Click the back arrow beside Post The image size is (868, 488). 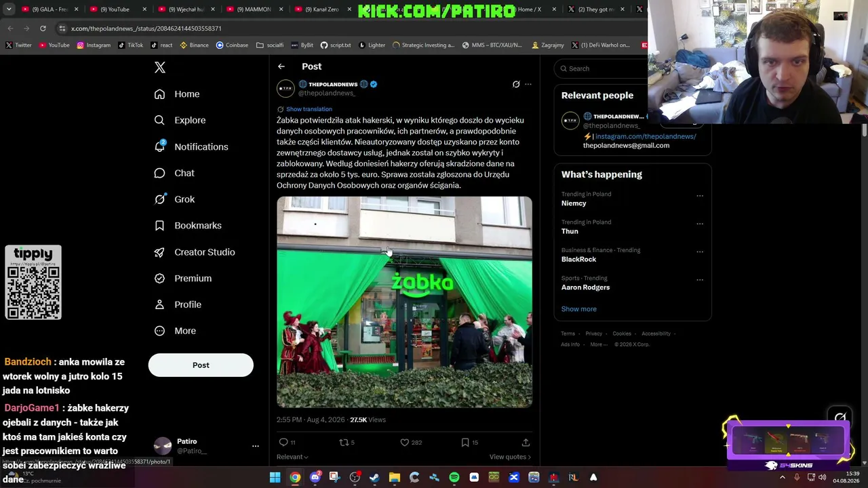tap(281, 66)
